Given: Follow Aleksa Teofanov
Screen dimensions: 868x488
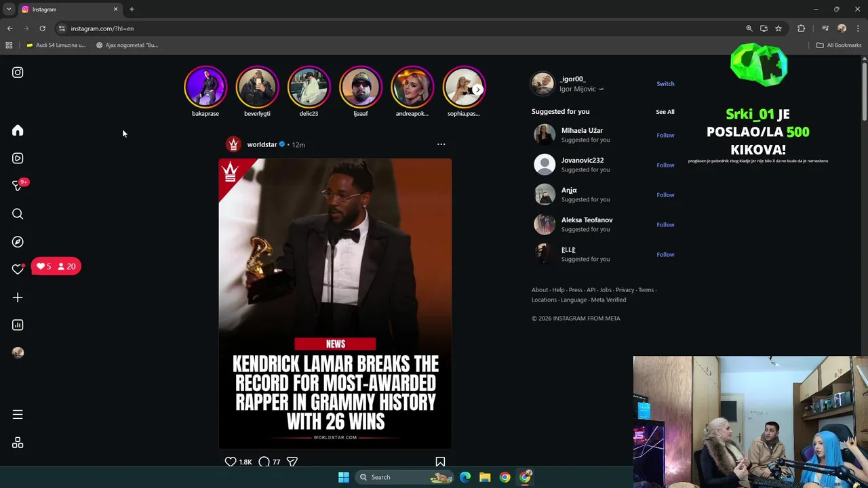Looking at the screenshot, I should point(665,224).
